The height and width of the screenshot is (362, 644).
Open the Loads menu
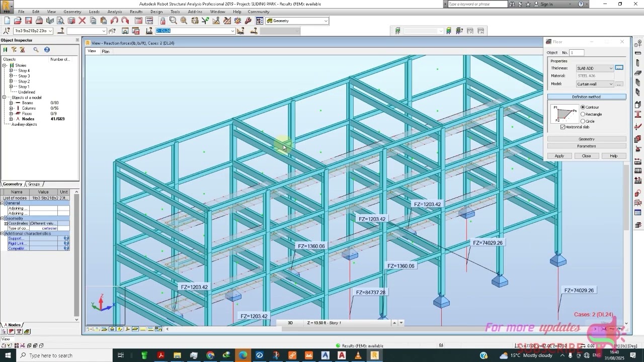pyautogui.click(x=94, y=12)
